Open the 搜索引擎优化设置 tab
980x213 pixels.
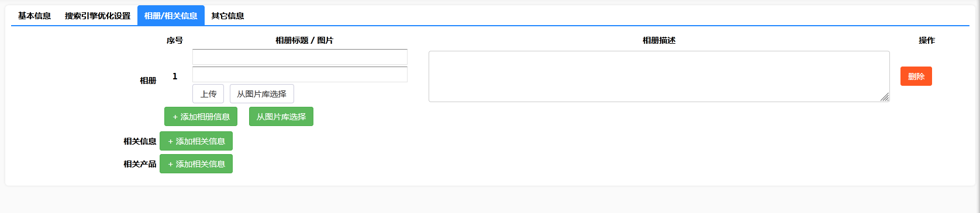[x=98, y=16]
